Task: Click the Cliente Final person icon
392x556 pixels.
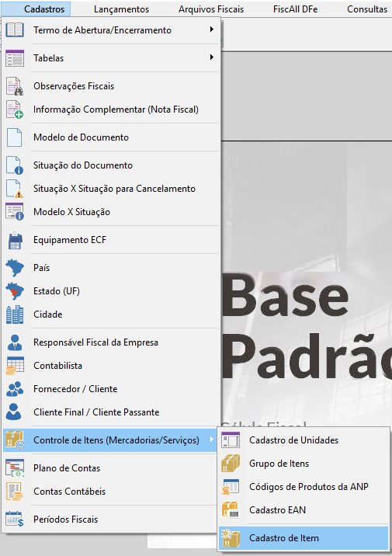Action: coord(13,412)
